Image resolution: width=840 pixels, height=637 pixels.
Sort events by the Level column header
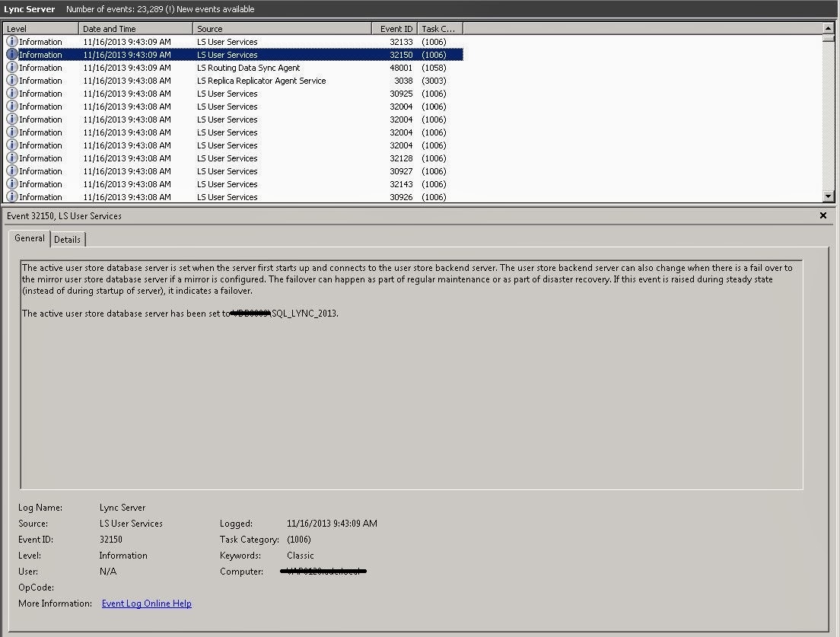(x=41, y=28)
